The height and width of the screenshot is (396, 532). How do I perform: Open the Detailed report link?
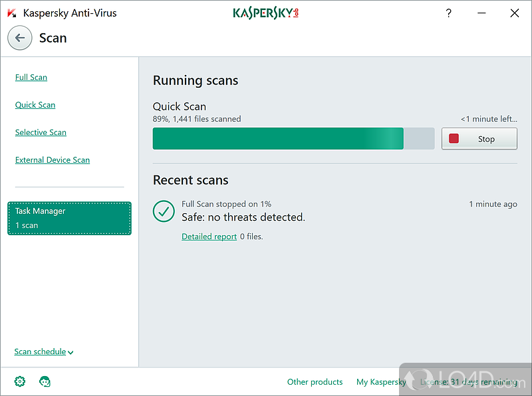[209, 237]
